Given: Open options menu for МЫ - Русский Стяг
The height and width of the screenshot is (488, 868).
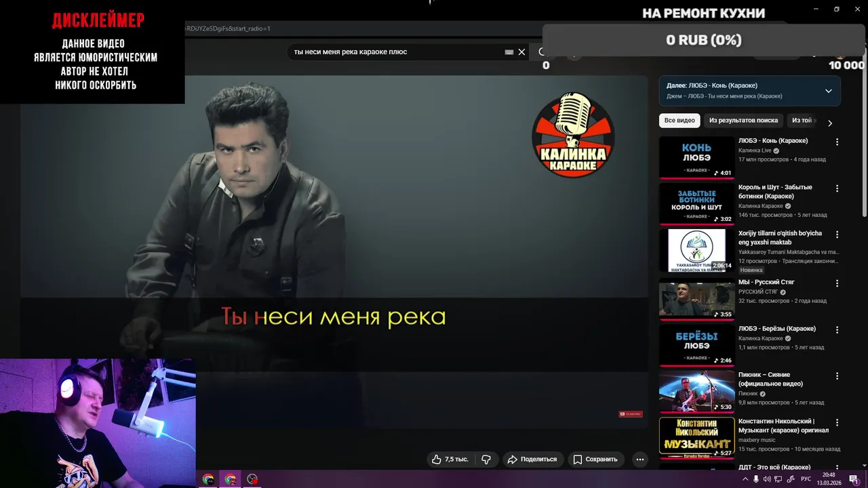Looking at the screenshot, I should [837, 283].
